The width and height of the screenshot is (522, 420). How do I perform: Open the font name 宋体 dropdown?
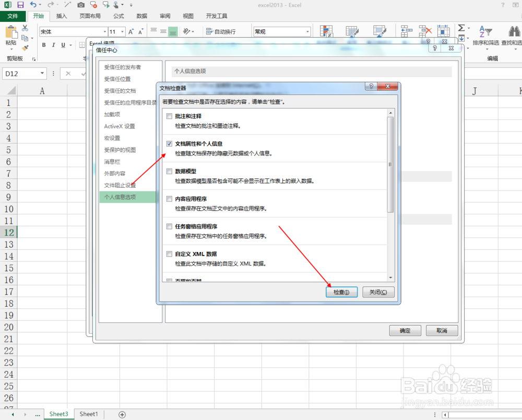(x=105, y=32)
